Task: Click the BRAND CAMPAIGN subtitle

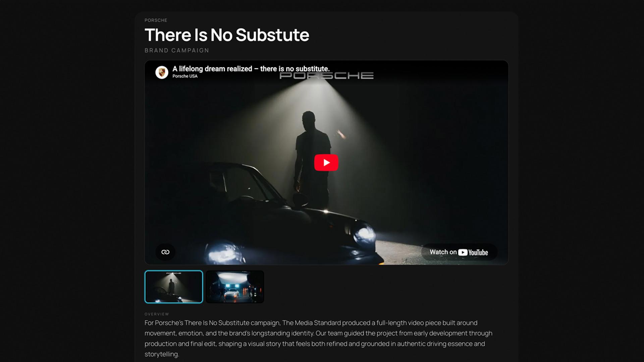Action: click(x=177, y=50)
